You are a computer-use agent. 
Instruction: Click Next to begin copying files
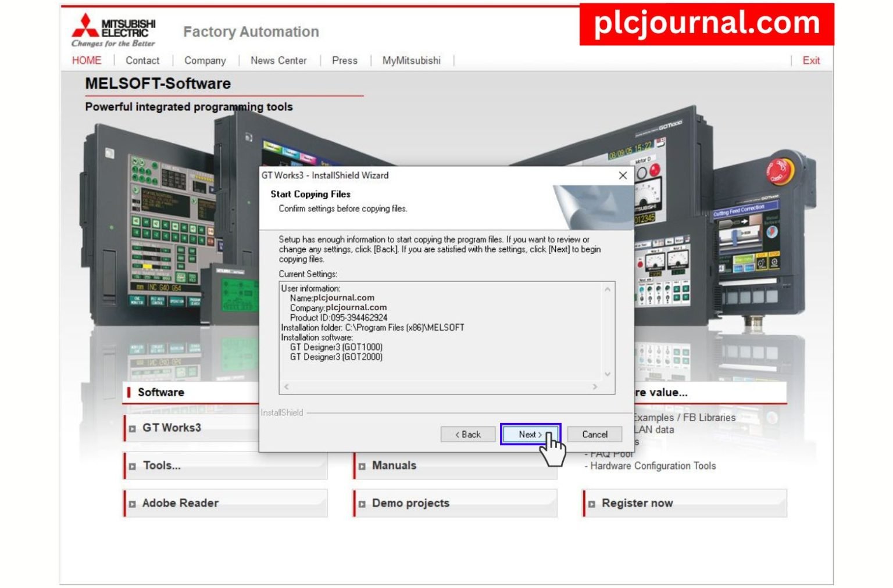coord(530,434)
